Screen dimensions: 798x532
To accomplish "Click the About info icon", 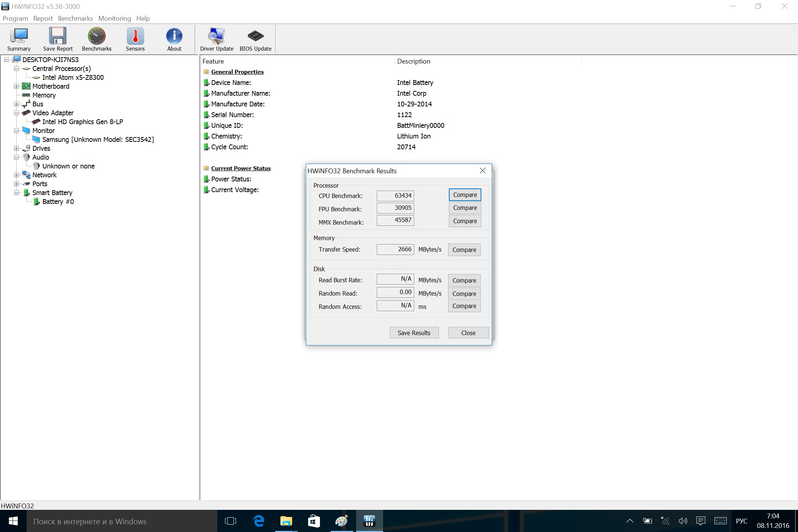I will [174, 40].
